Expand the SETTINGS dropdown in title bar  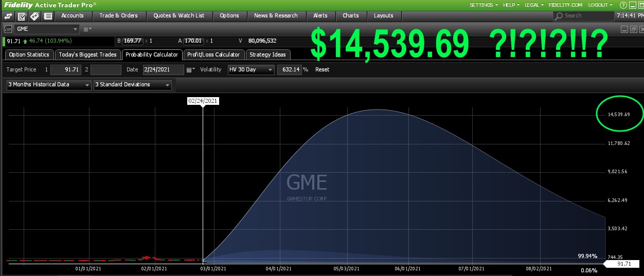(x=484, y=5)
